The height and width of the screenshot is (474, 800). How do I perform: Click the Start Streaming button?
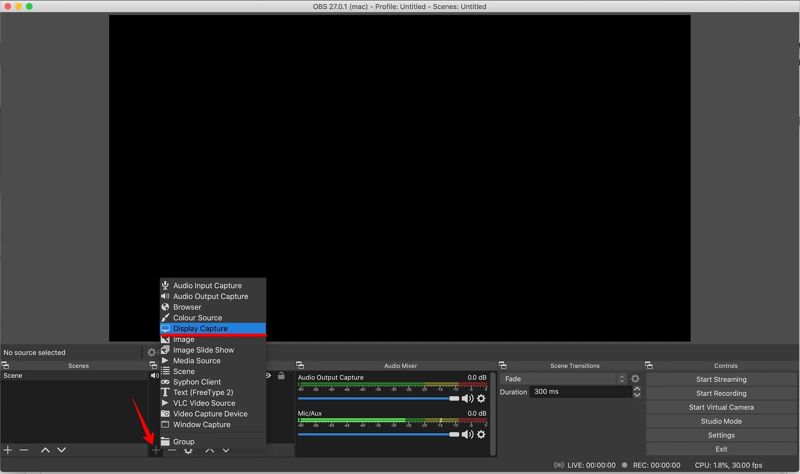721,380
